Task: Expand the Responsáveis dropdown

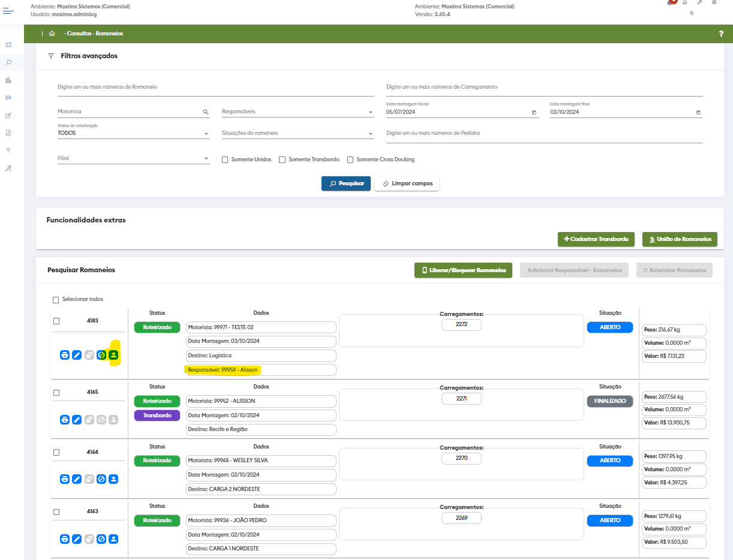Action: coord(298,112)
